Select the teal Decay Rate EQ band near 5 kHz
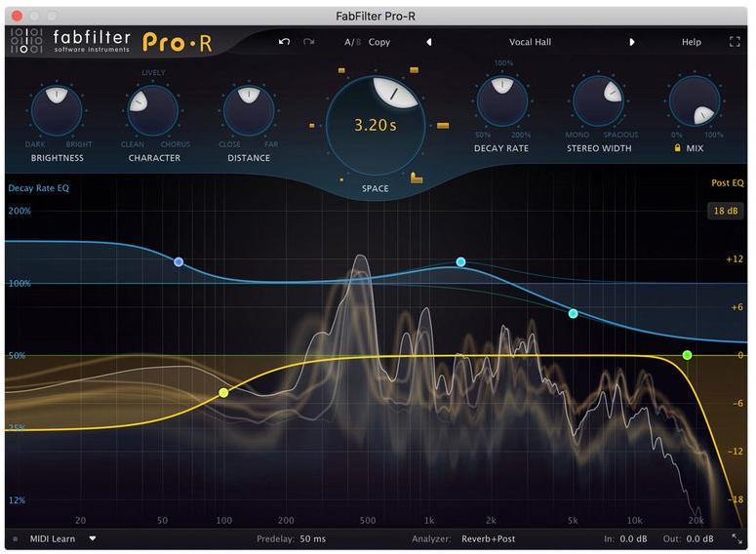The width and height of the screenshot is (756, 554). coord(574,314)
